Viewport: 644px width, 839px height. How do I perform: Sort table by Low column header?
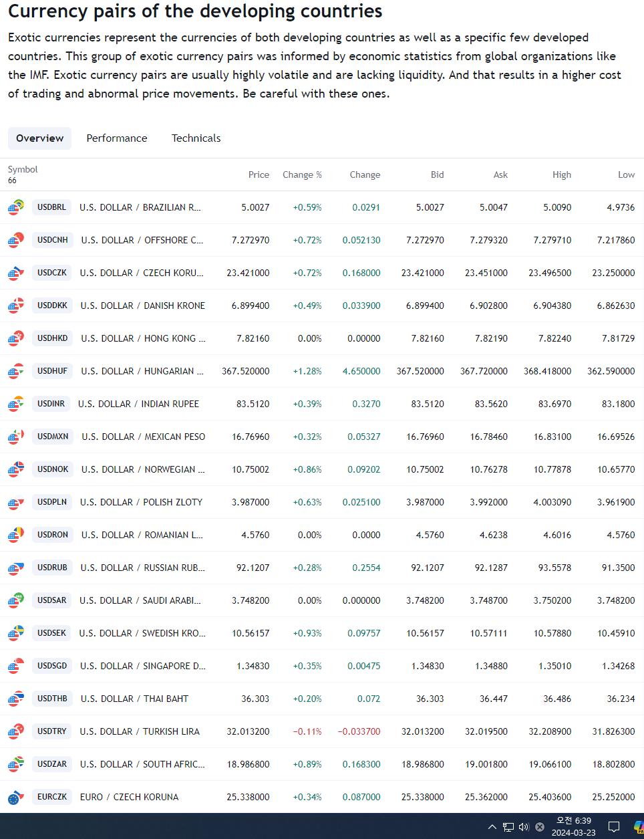click(x=626, y=174)
